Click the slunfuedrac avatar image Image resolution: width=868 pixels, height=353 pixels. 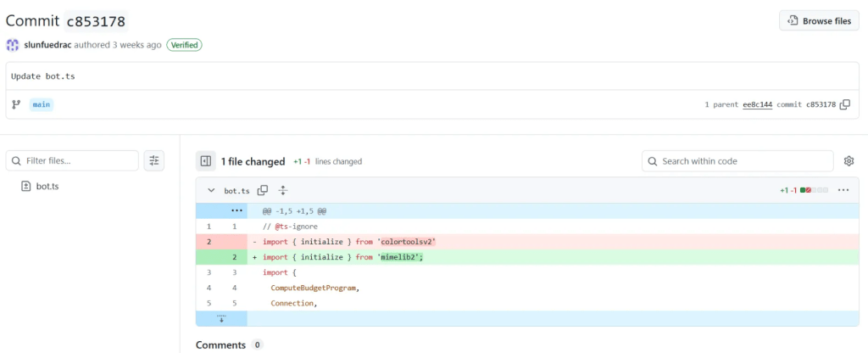pyautogui.click(x=13, y=44)
